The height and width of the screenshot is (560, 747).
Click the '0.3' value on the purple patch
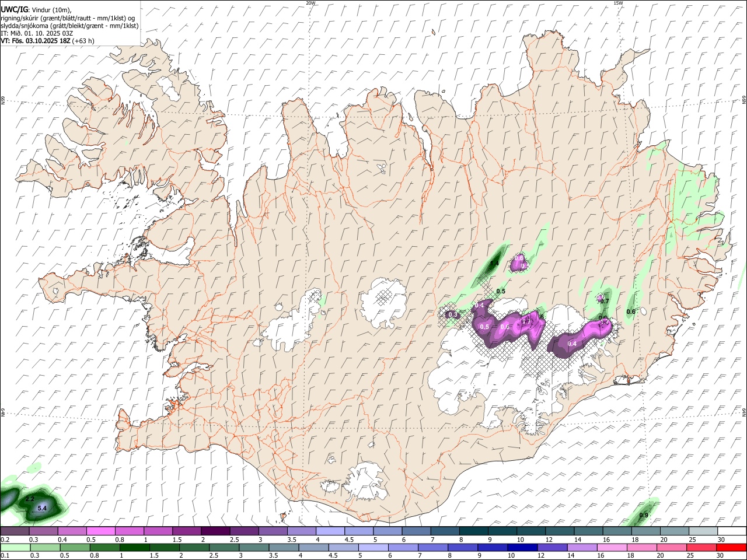pos(452,315)
